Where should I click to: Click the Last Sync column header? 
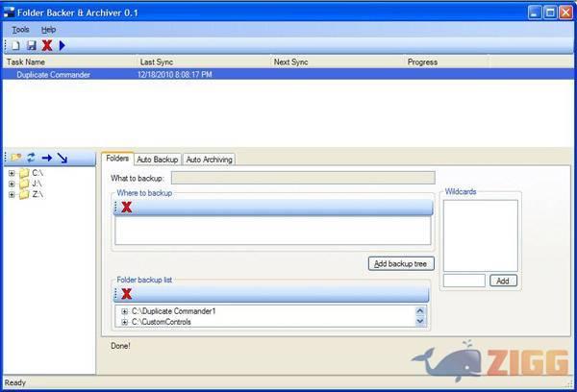[x=204, y=61]
